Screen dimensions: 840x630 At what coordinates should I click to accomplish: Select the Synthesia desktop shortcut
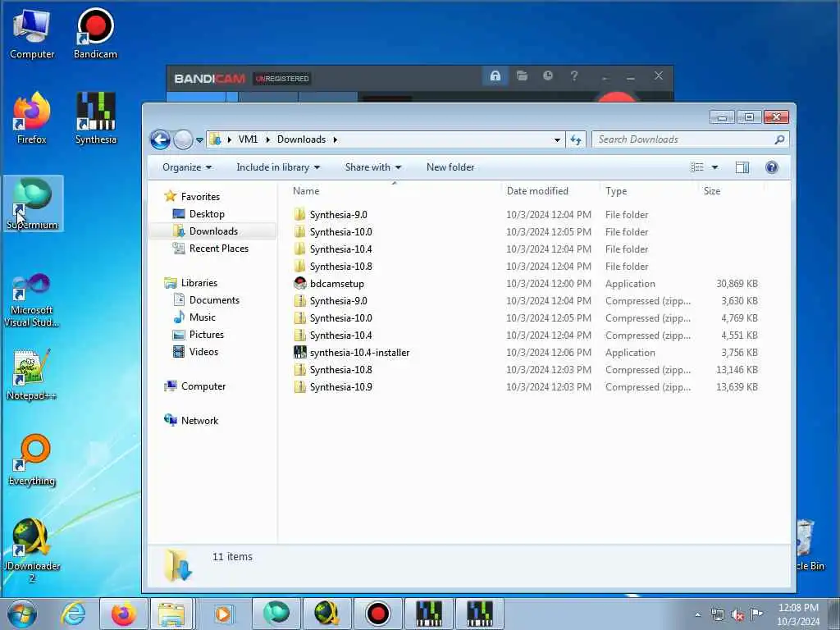(x=95, y=119)
